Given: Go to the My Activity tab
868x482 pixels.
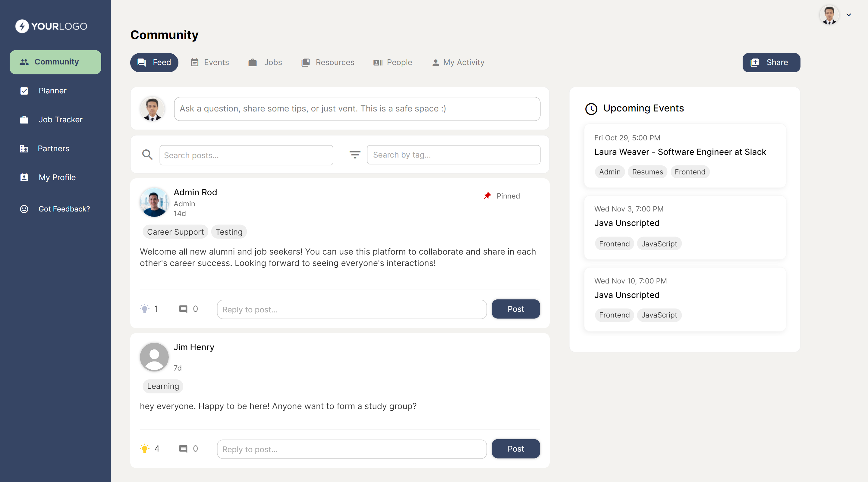Looking at the screenshot, I should pyautogui.click(x=459, y=62).
